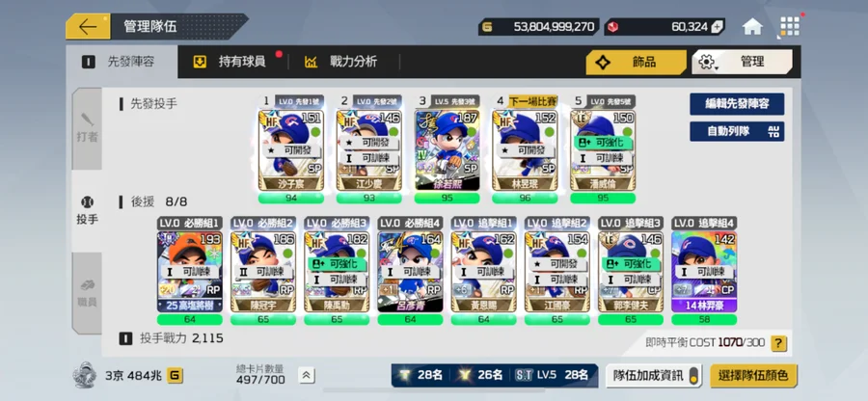Open the 飾品 menu

[637, 62]
